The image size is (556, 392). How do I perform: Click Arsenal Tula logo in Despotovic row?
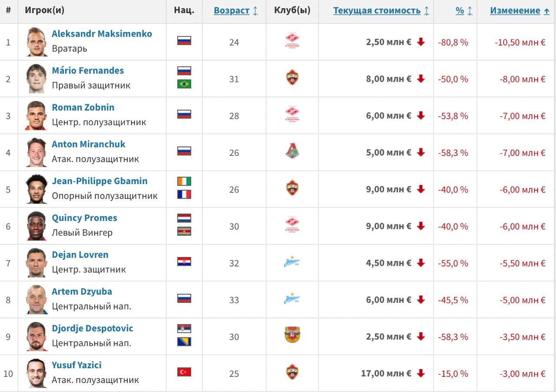(x=292, y=335)
